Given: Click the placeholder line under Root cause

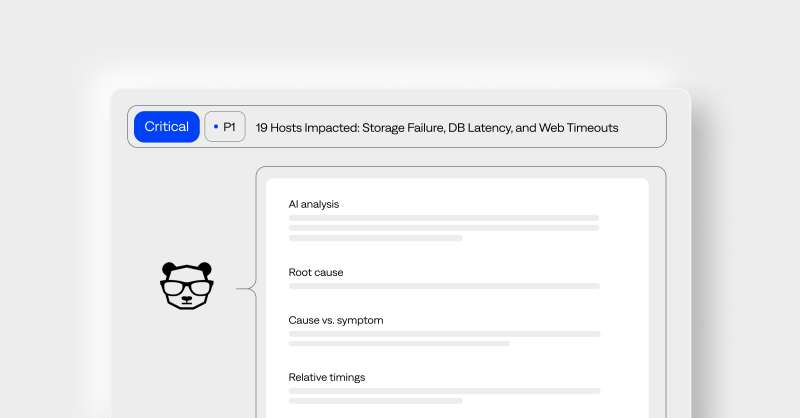Looking at the screenshot, I should tap(444, 286).
